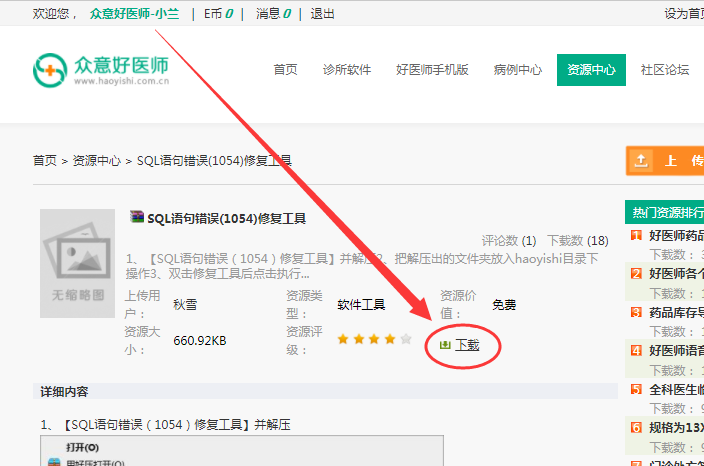Screen dimensions: 704x466
Task: Open rank 2 resource 好医师各
Action: pos(677,273)
